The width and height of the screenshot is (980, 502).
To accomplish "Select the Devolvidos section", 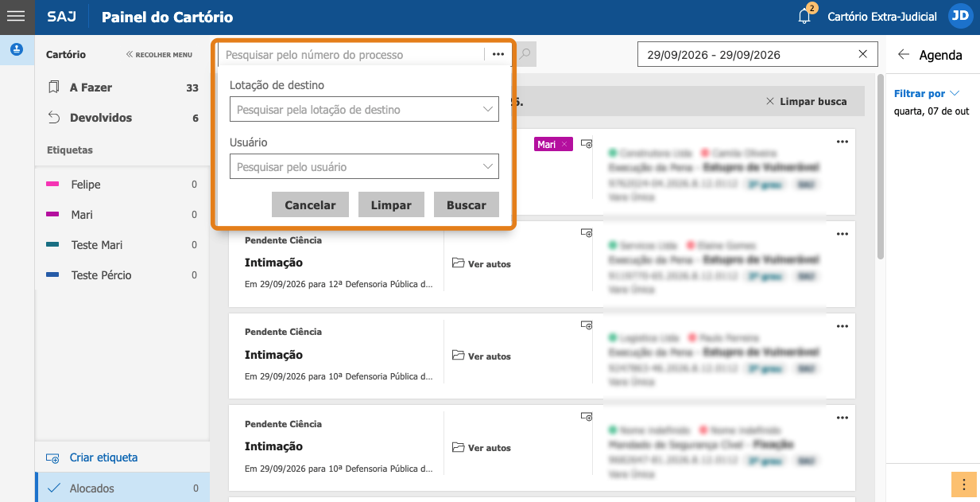I will point(122,118).
